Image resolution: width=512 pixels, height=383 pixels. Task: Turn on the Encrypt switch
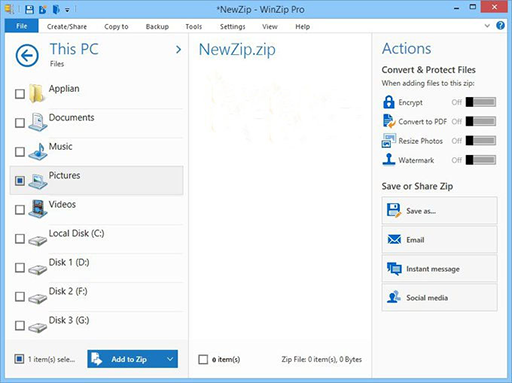pos(481,102)
